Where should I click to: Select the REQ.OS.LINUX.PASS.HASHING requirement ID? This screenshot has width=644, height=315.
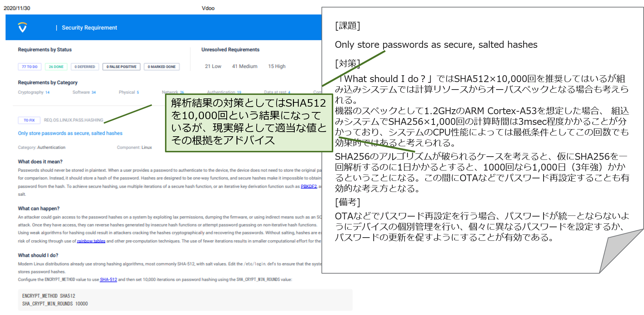coord(73,120)
